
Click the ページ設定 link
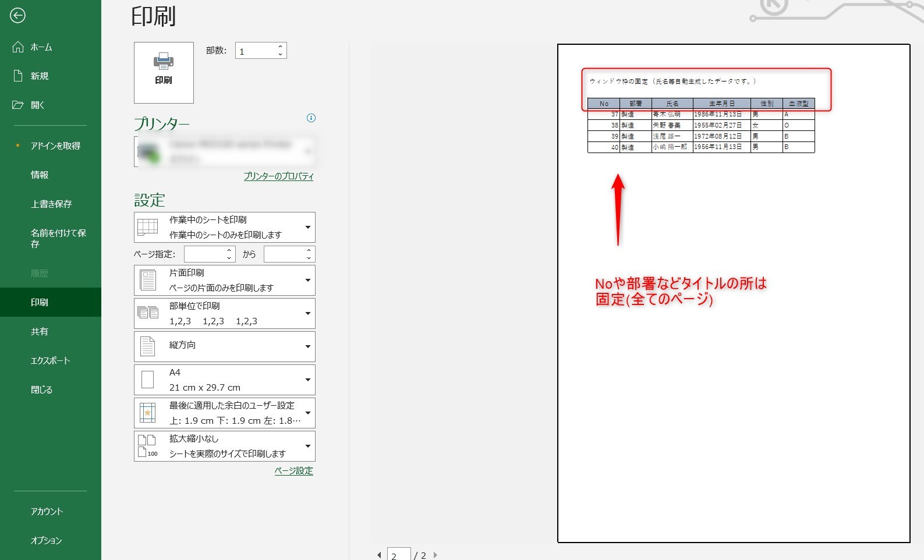tap(294, 471)
